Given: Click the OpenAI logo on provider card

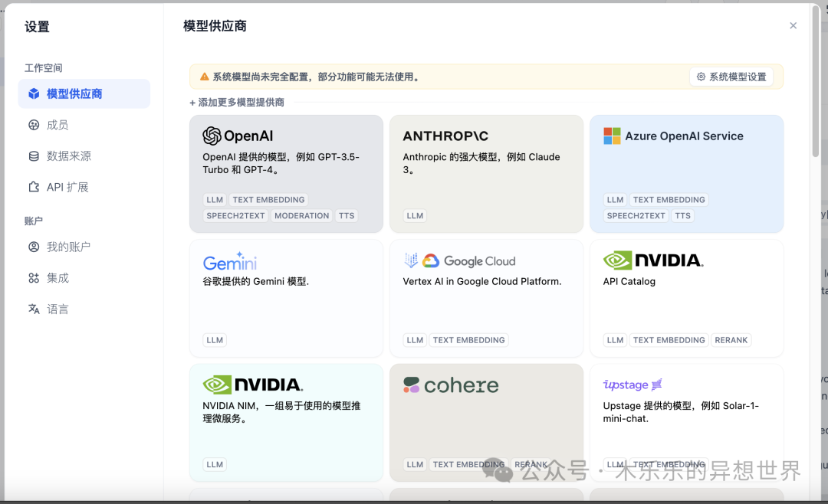Looking at the screenshot, I should (x=238, y=136).
